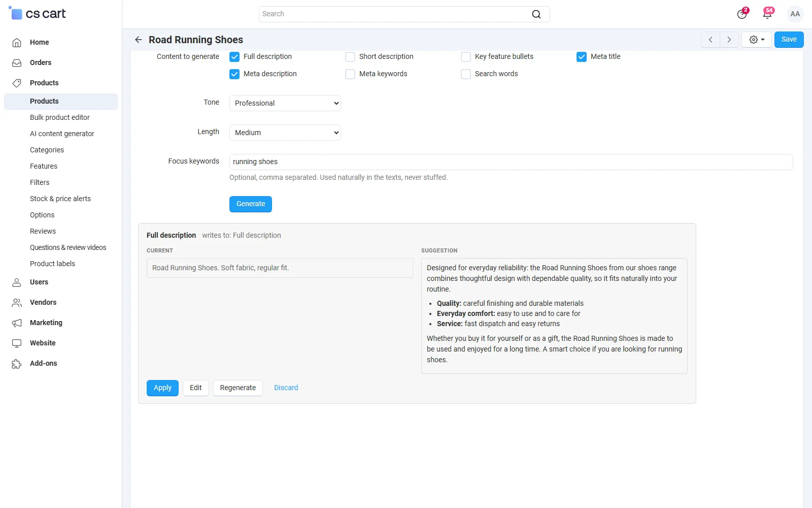This screenshot has width=812, height=508.
Task: Click the Road Running Shoes title
Action: coord(196,40)
